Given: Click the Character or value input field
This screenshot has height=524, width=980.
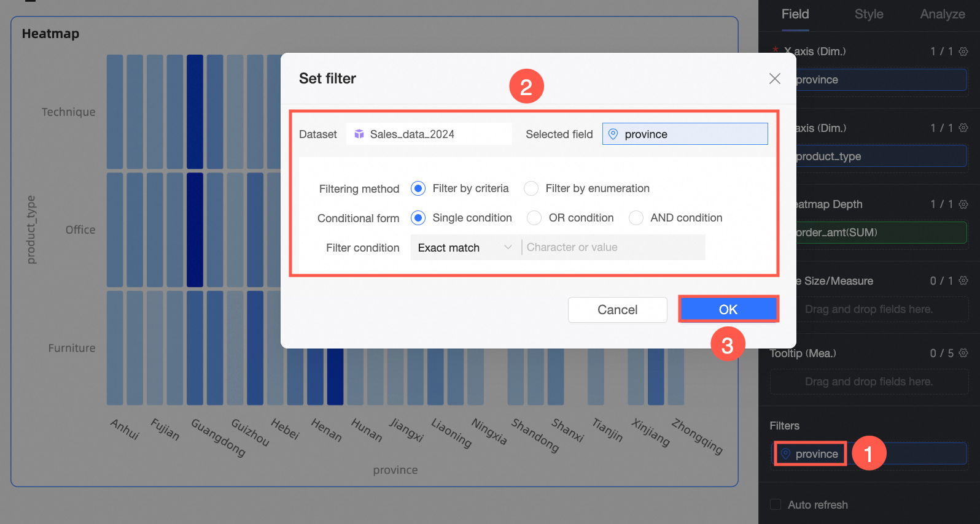Looking at the screenshot, I should pyautogui.click(x=613, y=247).
